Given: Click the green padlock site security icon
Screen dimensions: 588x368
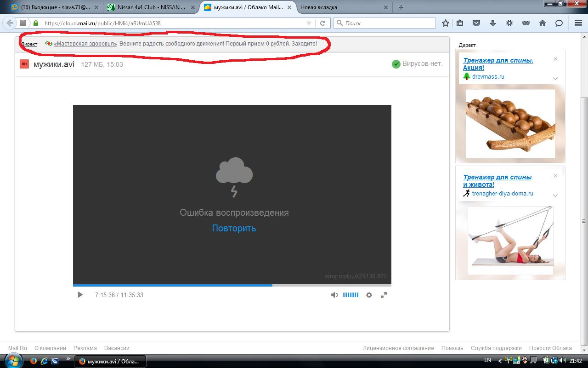Looking at the screenshot, I should (36, 23).
